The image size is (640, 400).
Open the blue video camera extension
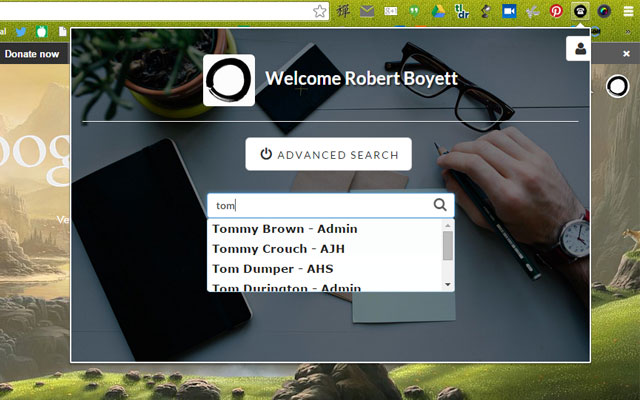coord(509,11)
